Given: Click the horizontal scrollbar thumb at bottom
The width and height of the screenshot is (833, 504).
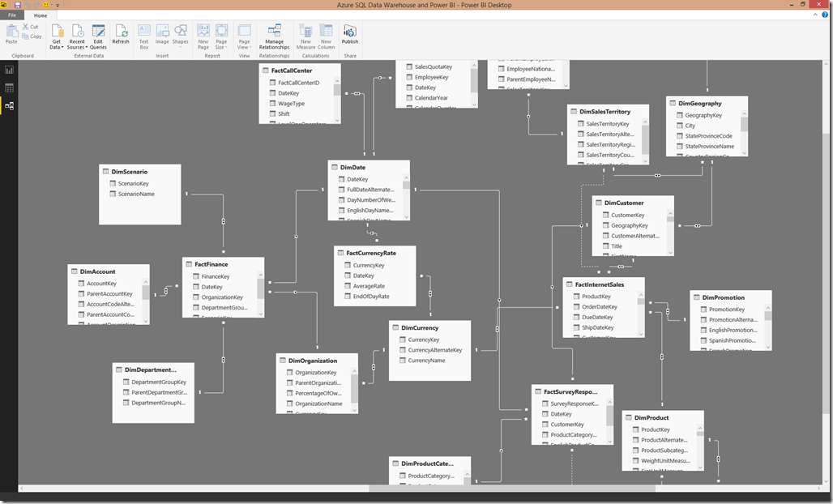Looking at the screenshot, I should (511, 488).
